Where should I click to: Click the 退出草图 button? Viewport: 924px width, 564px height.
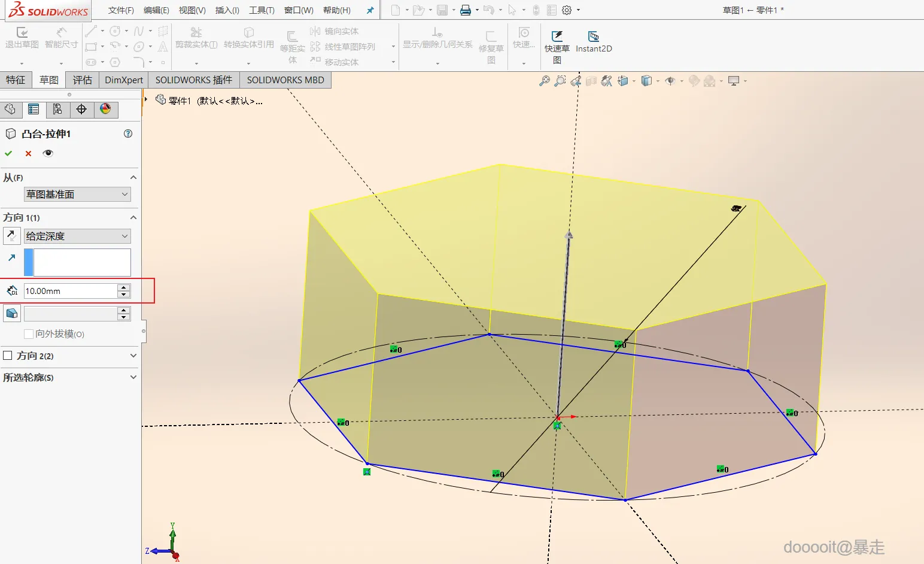[x=22, y=38]
